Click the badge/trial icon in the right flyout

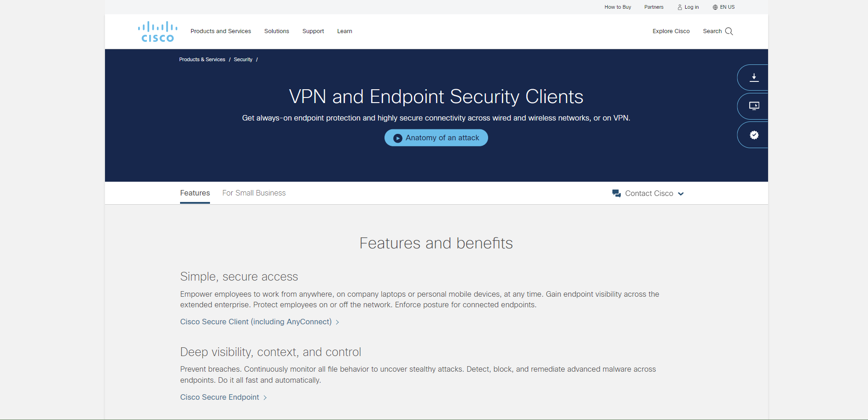coord(754,134)
